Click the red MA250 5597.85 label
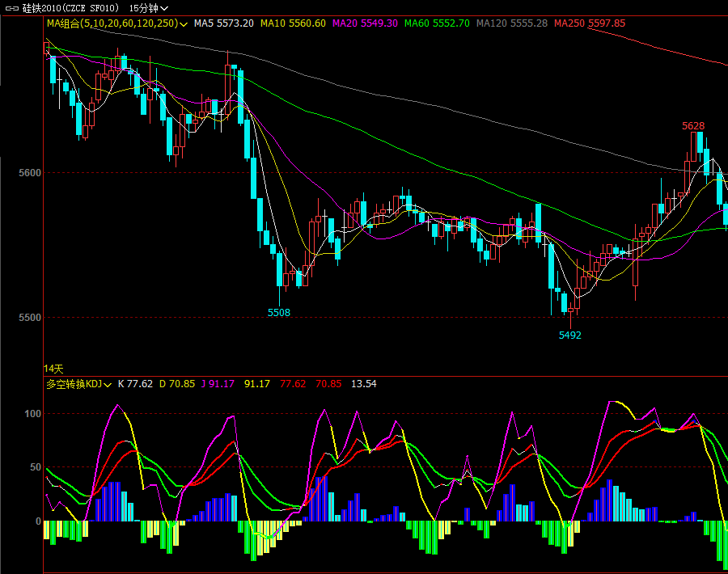The height and width of the screenshot is (574, 728). tap(590, 23)
